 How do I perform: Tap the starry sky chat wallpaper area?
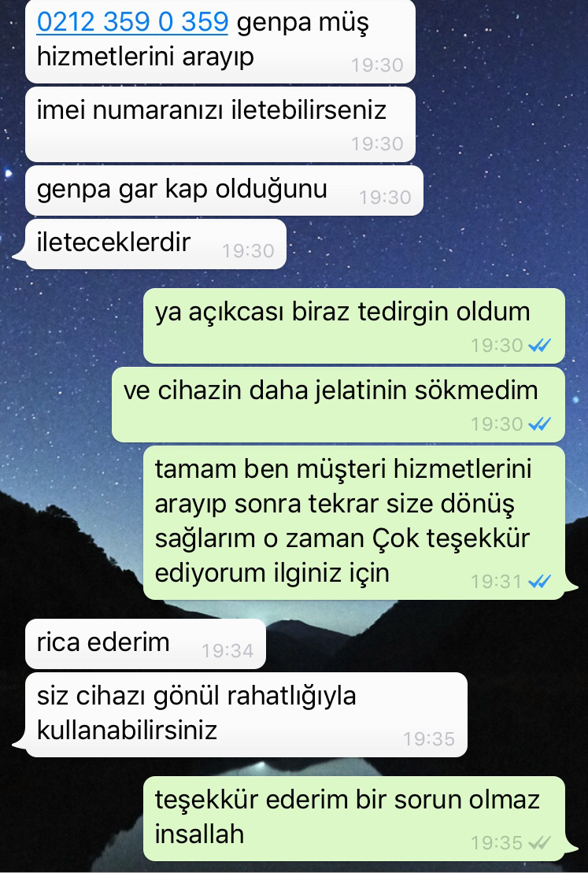[490, 139]
